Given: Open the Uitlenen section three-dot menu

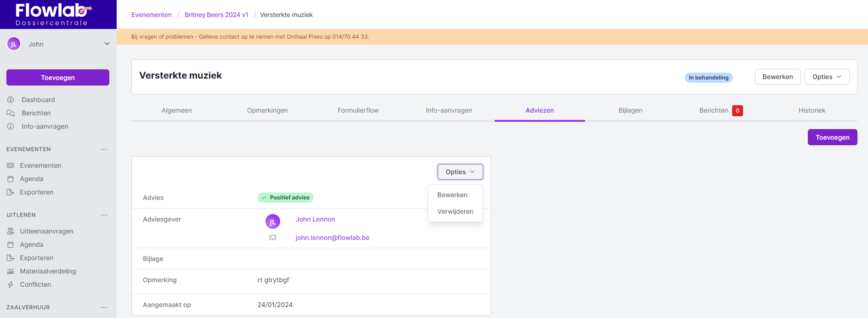Looking at the screenshot, I should 104,215.
